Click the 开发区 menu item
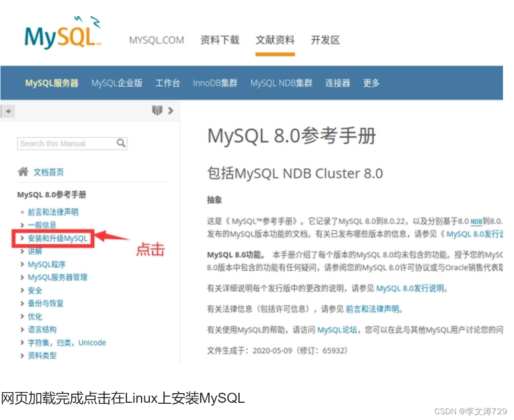This screenshot has width=514, height=420. [325, 40]
